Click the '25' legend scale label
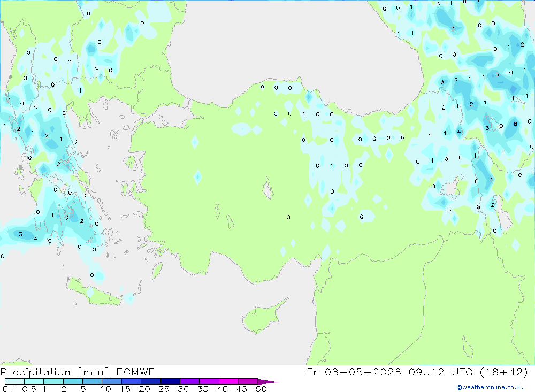Viewport: 535px width, 392px height. point(164,389)
